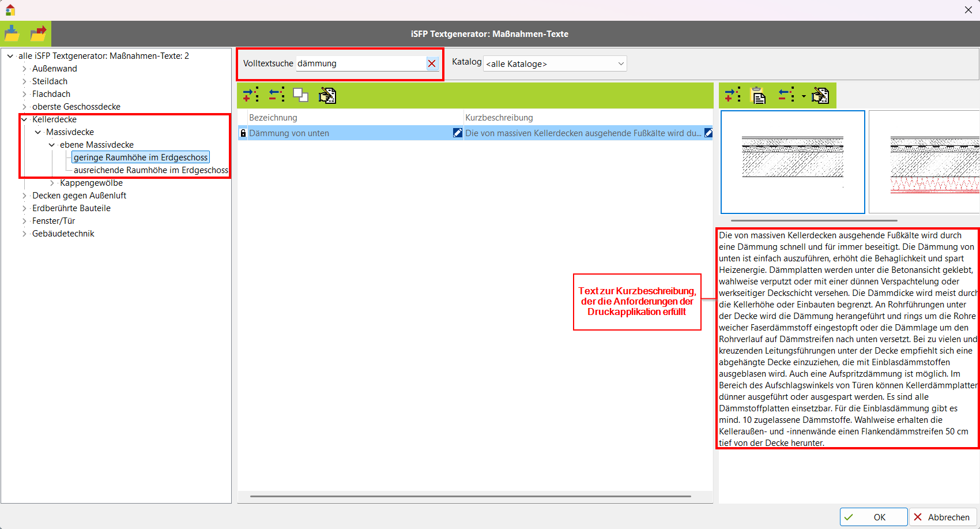Open the edit icon in the image toolbar
The width and height of the screenshot is (980, 529).
(x=820, y=95)
